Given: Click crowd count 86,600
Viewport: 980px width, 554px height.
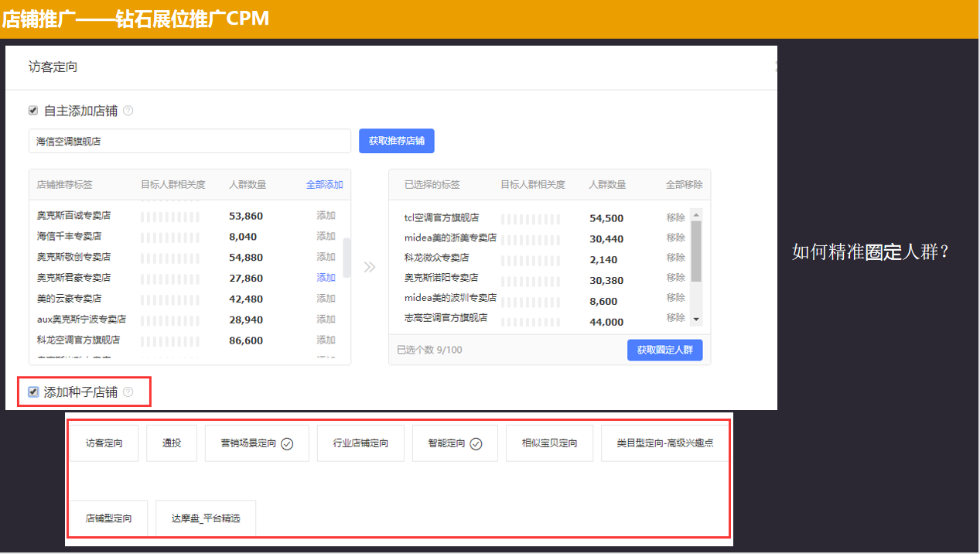Looking at the screenshot, I should pyautogui.click(x=246, y=340).
